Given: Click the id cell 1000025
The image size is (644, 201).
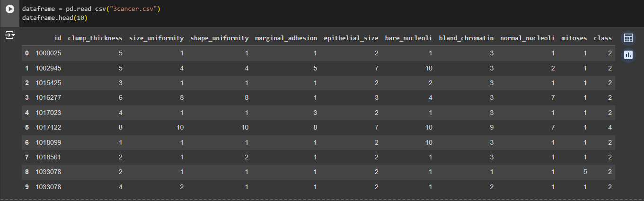Looking at the screenshot, I should (48, 53).
